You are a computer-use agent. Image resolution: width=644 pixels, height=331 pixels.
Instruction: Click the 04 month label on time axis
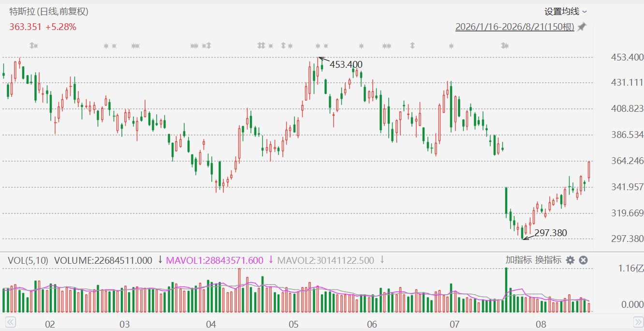click(x=210, y=324)
